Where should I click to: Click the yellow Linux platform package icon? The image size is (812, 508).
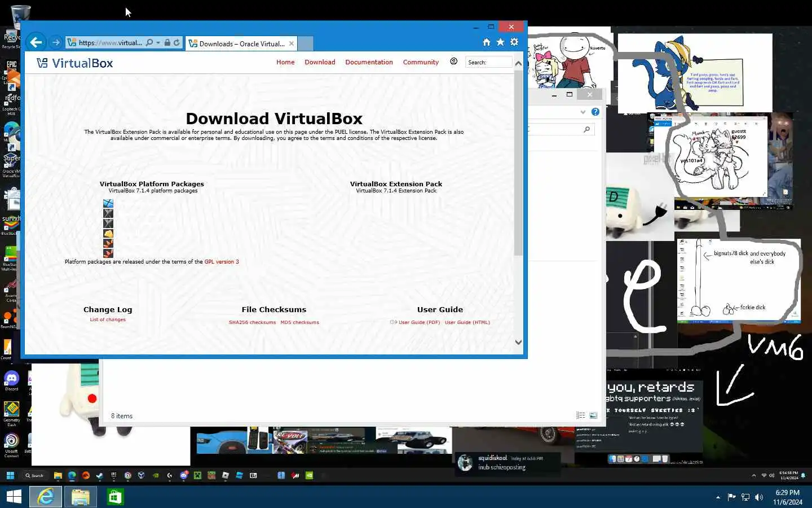108,233
